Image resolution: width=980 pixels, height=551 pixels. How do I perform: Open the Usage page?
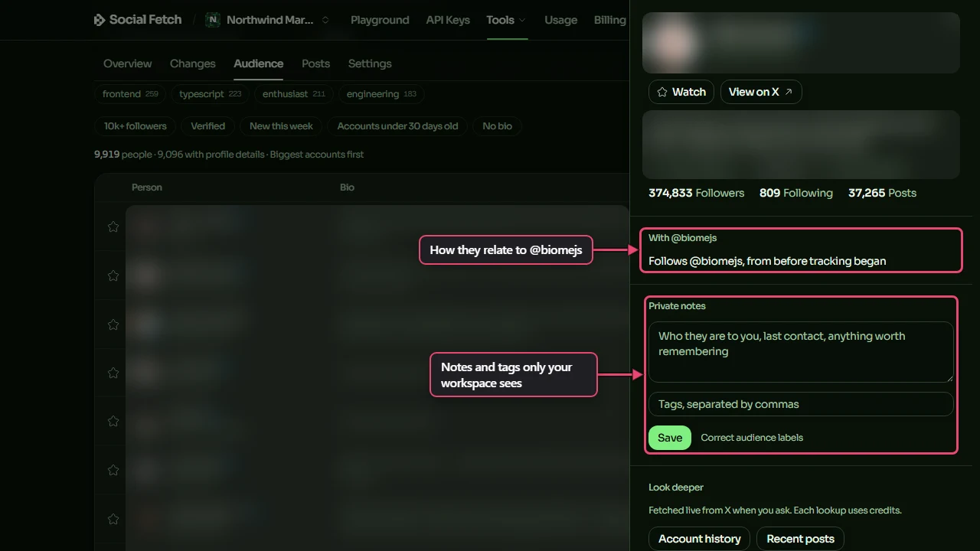click(560, 20)
